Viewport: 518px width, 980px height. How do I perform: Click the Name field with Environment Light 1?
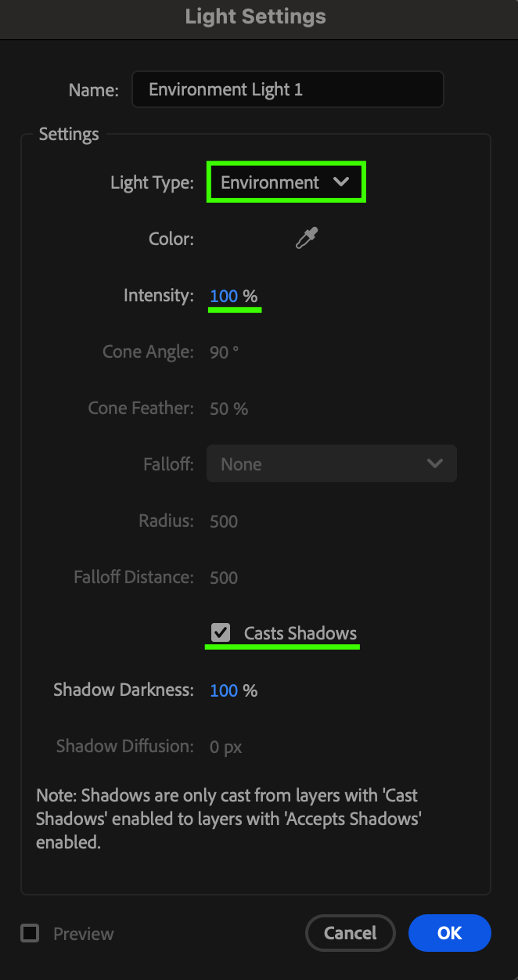click(287, 89)
